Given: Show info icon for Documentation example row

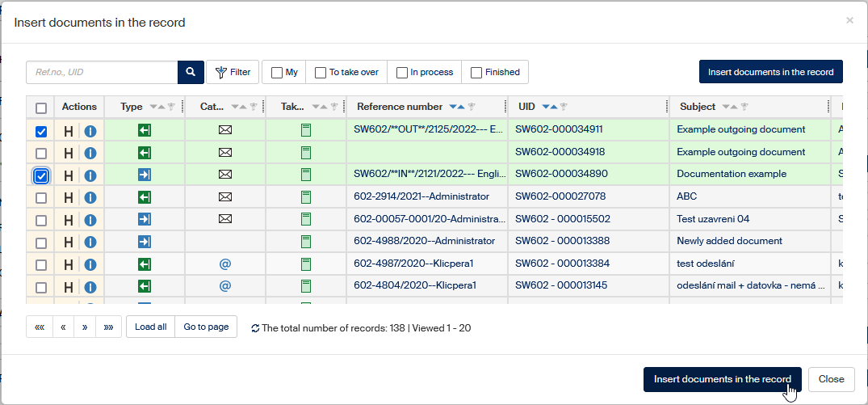Looking at the screenshot, I should coord(90,175).
